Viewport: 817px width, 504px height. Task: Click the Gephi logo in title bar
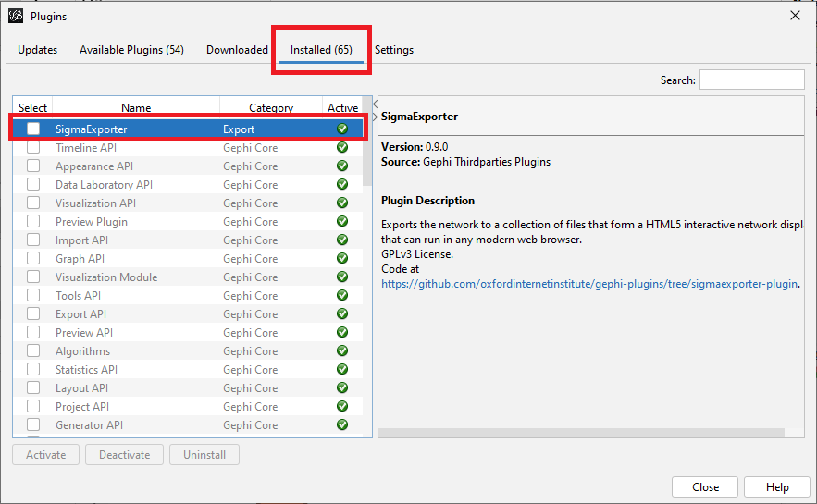tap(16, 16)
